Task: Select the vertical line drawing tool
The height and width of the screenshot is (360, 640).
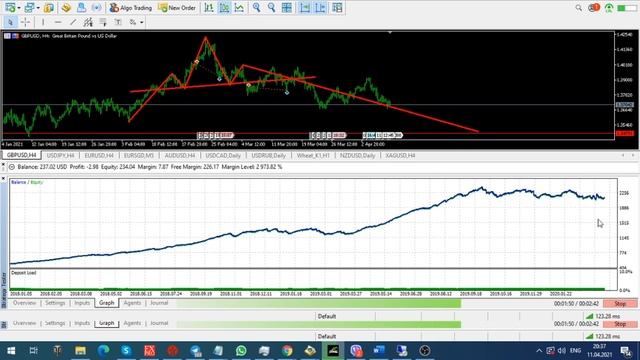Action: (x=43, y=22)
